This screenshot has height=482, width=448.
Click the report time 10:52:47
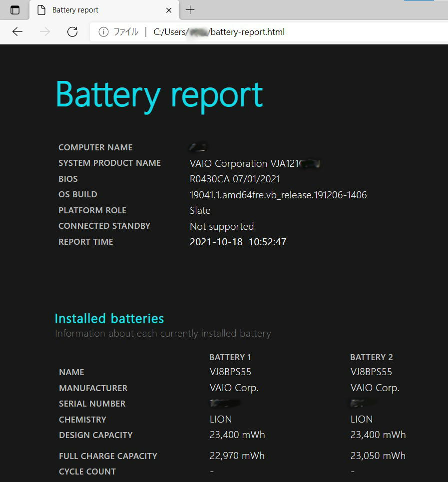pyautogui.click(x=268, y=242)
